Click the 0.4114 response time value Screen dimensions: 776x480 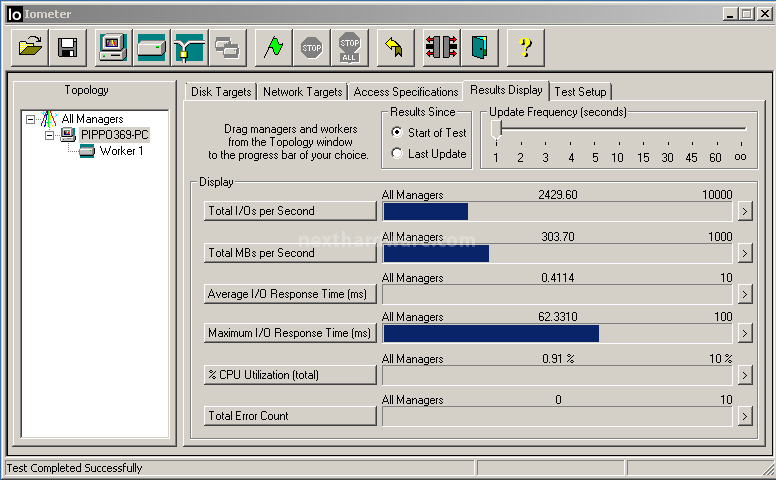click(x=558, y=278)
